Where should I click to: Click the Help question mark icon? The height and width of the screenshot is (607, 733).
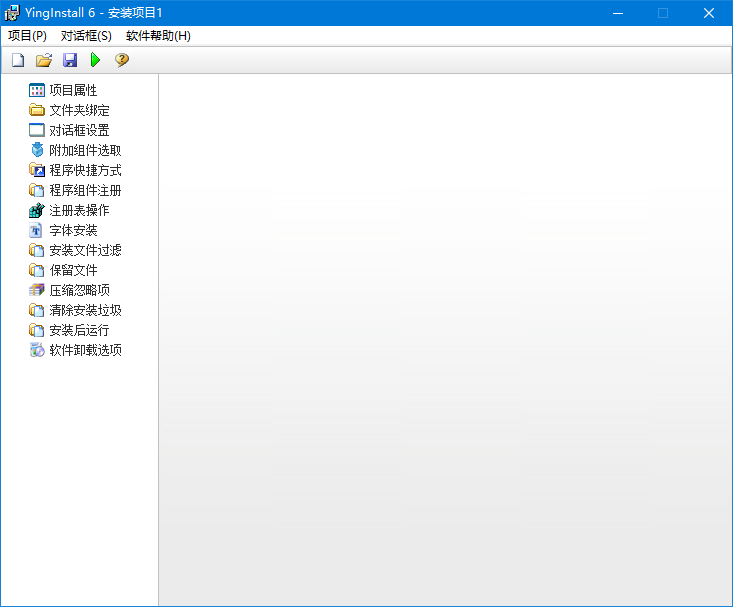point(122,60)
